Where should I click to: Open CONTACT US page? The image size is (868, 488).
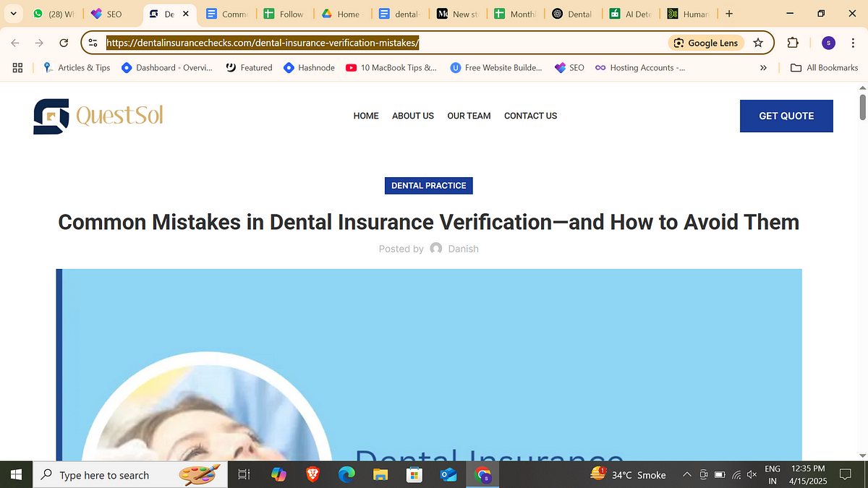tap(530, 116)
